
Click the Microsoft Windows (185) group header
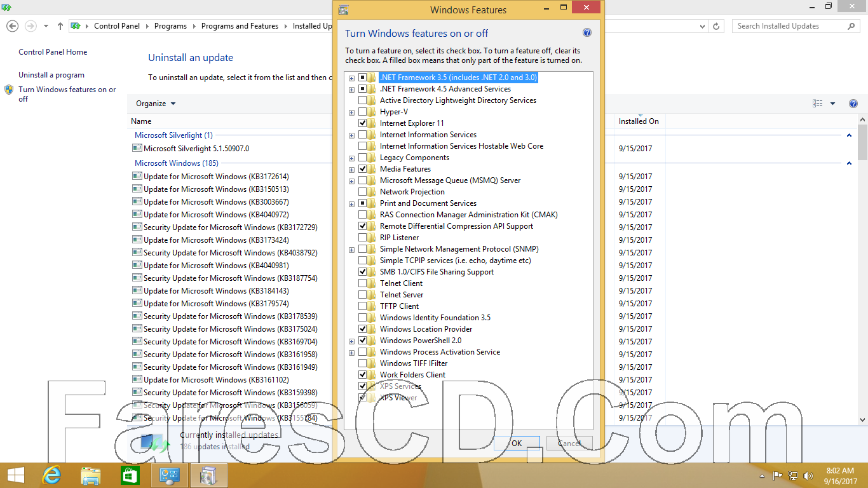pyautogui.click(x=177, y=163)
